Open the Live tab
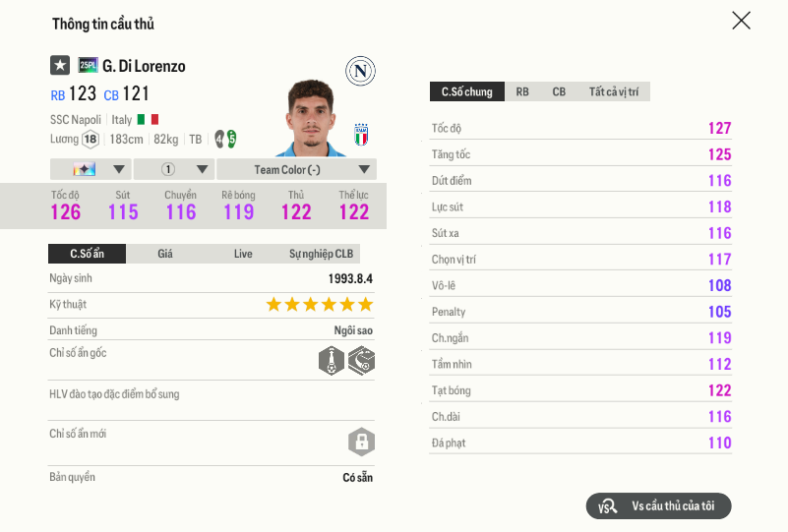Viewport: 788px width, 532px height. [x=243, y=254]
